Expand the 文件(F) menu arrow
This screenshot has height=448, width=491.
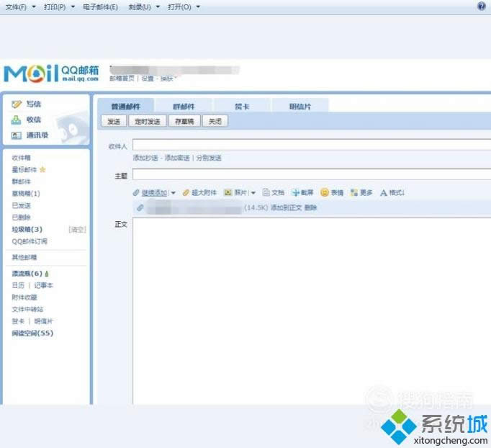click(x=34, y=7)
